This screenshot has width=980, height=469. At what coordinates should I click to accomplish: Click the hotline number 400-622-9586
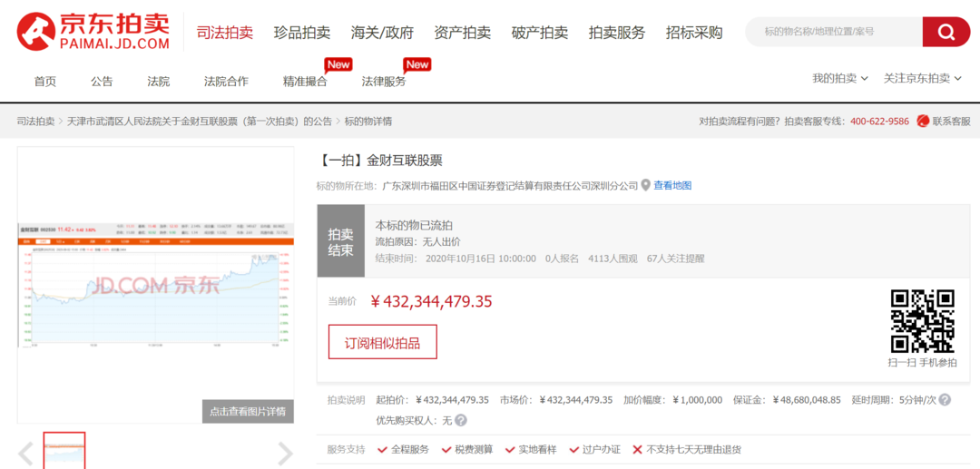coord(879,122)
